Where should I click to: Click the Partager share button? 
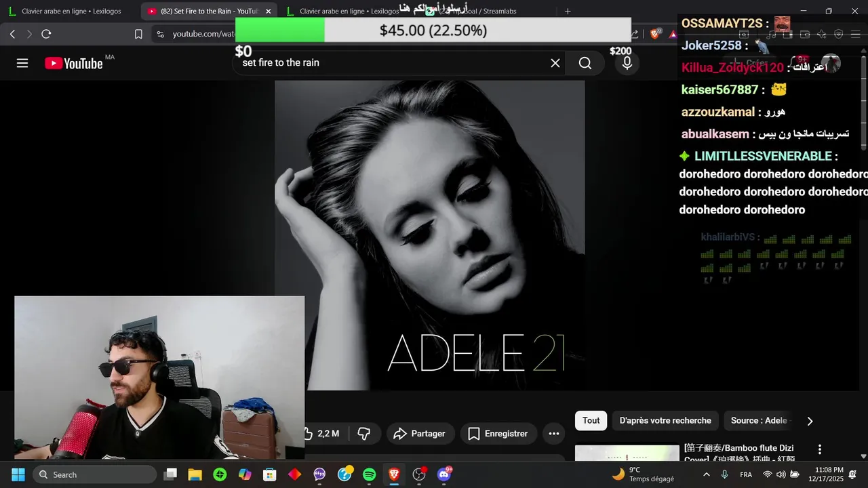click(420, 434)
